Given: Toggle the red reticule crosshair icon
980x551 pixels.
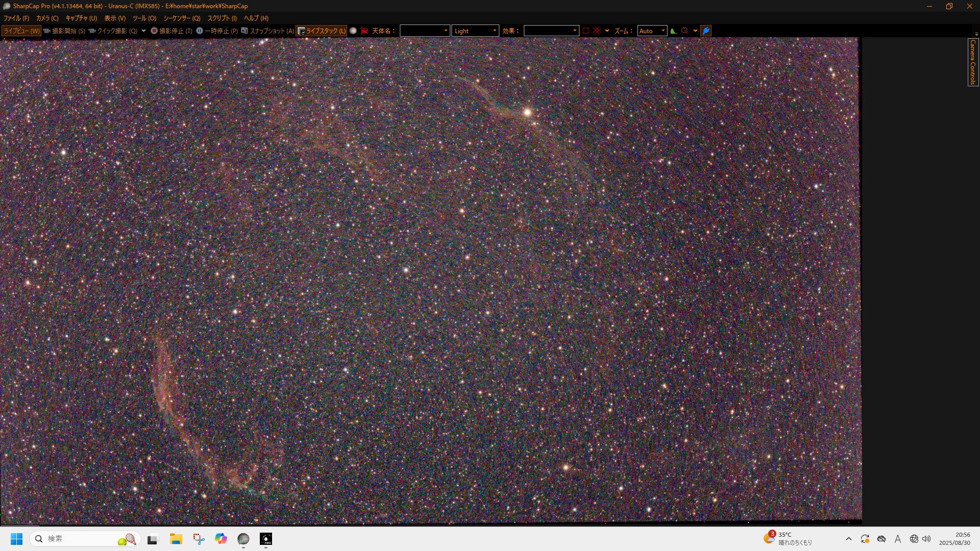Looking at the screenshot, I should click(x=597, y=31).
